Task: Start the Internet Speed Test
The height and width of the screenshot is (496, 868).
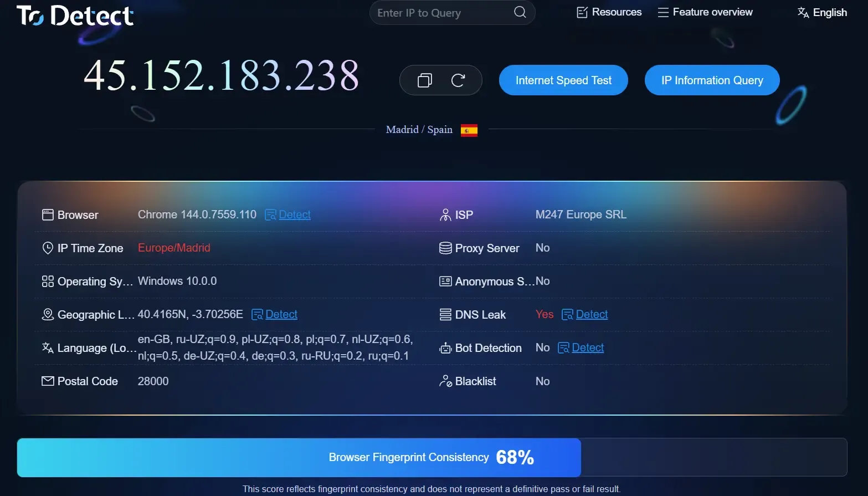Action: [x=563, y=80]
